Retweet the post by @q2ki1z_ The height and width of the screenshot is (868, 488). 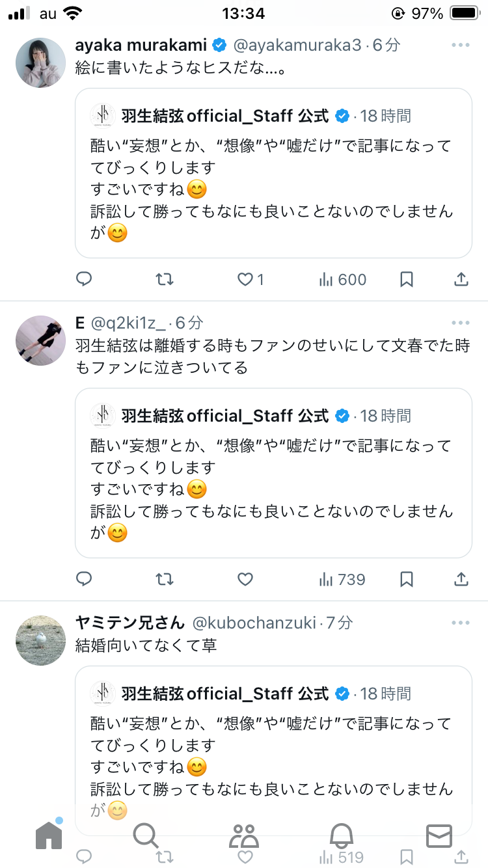click(x=165, y=579)
